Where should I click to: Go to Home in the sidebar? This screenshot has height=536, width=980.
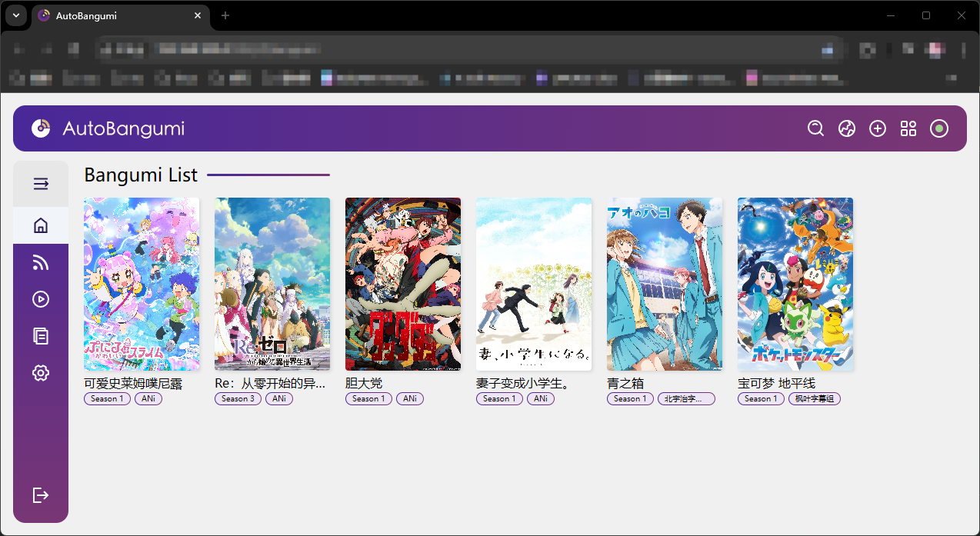41,225
